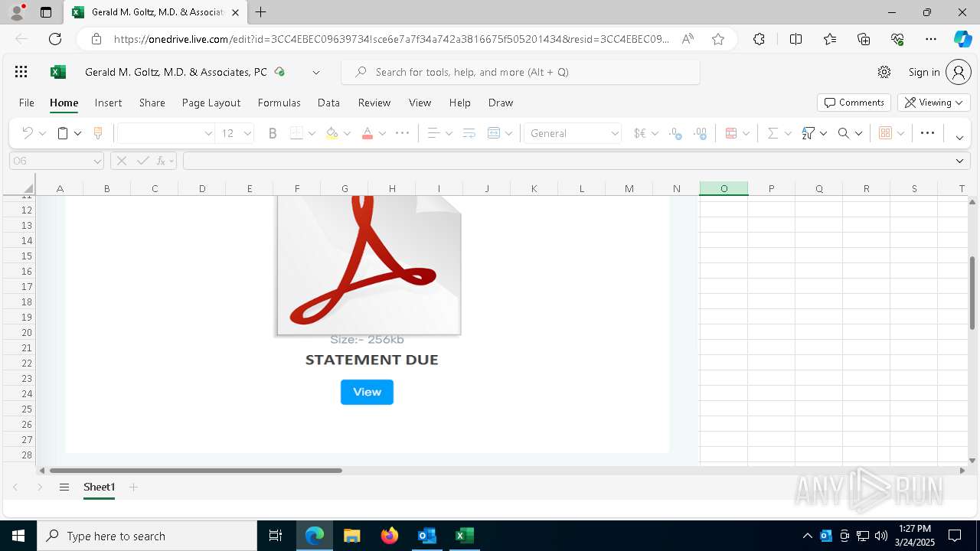Expand the ribbon display options chevron

[959, 138]
